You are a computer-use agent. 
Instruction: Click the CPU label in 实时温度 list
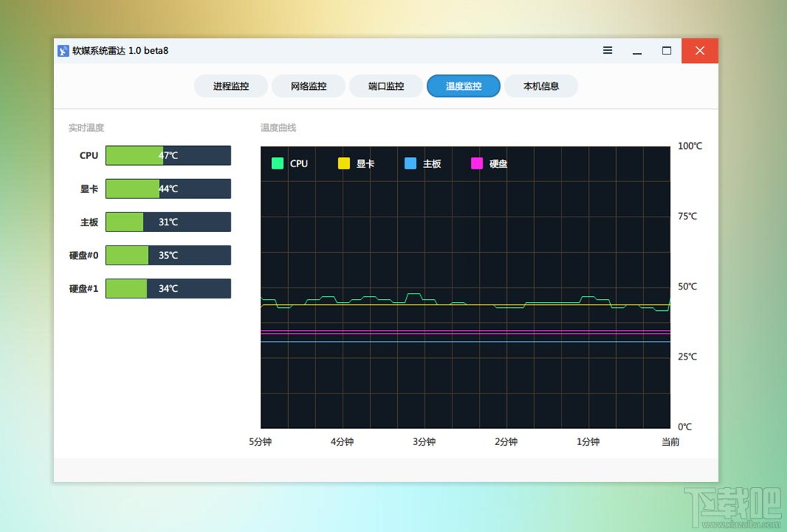click(x=89, y=155)
